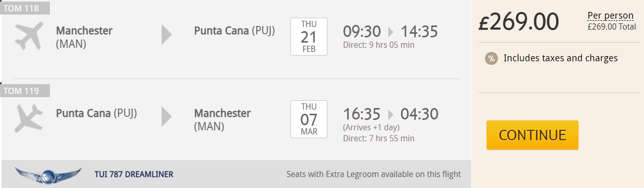The height and width of the screenshot is (188, 644).
Task: Click the arrow between Punta Cana and Manchester
Action: pos(167,117)
